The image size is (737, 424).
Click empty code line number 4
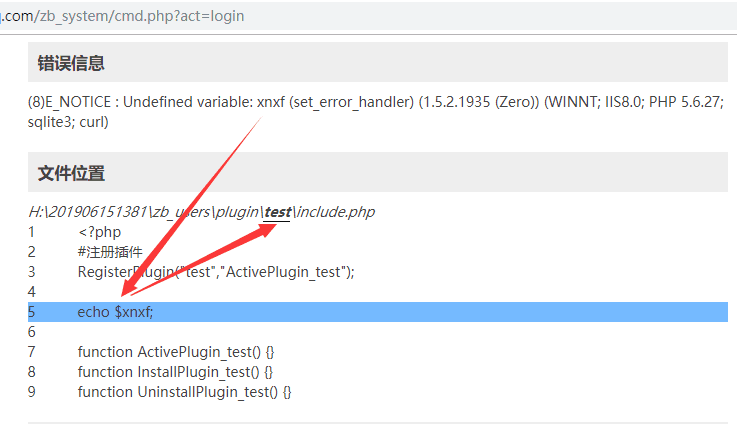click(31, 292)
